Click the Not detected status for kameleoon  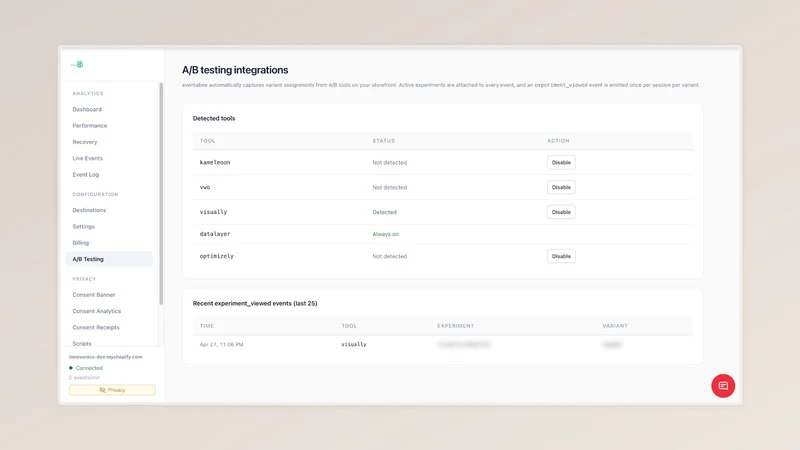tap(389, 163)
